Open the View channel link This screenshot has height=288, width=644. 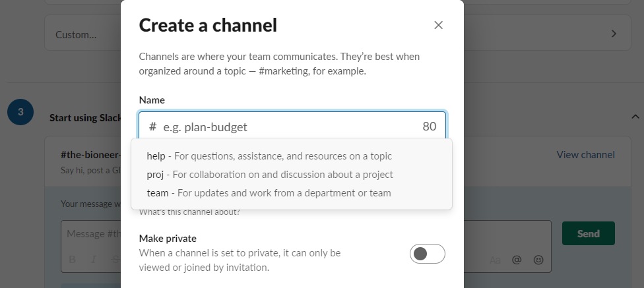[x=585, y=155]
